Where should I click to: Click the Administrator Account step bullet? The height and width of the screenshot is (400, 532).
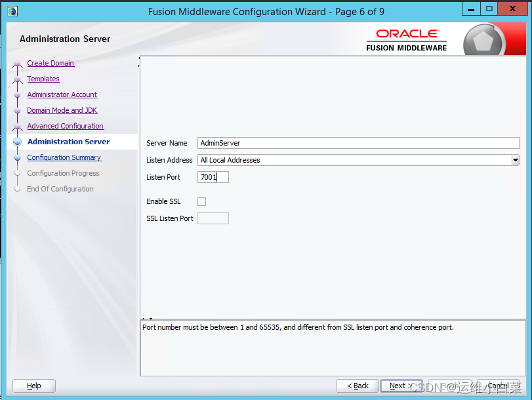point(17,95)
